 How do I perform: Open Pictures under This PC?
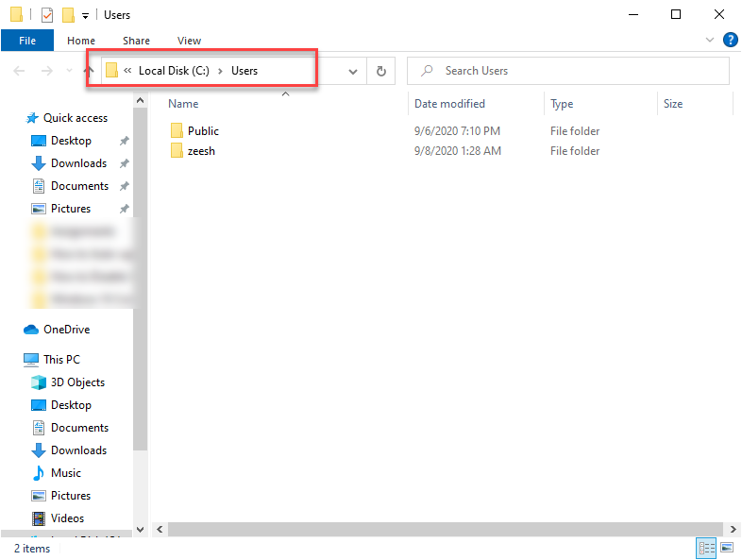click(71, 496)
